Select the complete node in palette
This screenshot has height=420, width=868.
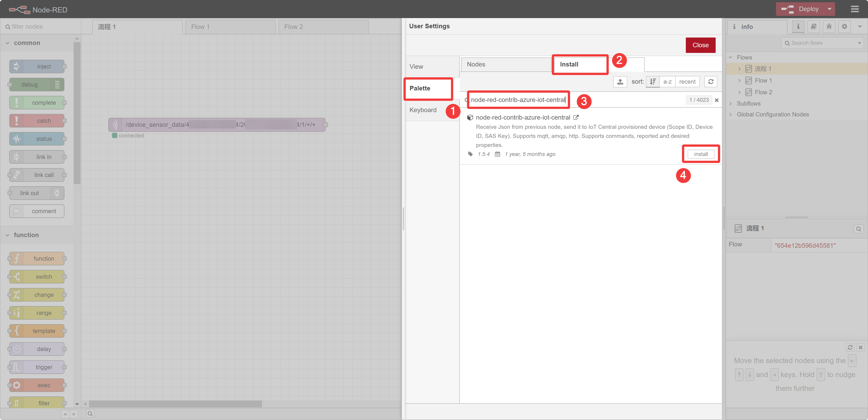point(37,102)
